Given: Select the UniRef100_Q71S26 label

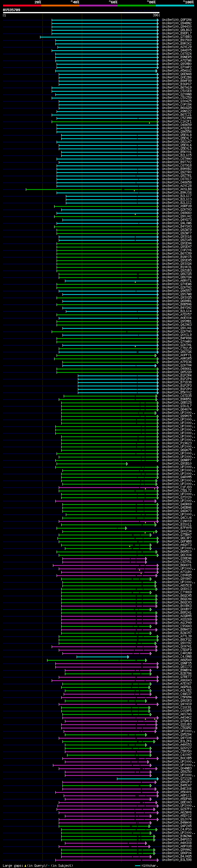Looking at the screenshot, I should click(176, 778).
